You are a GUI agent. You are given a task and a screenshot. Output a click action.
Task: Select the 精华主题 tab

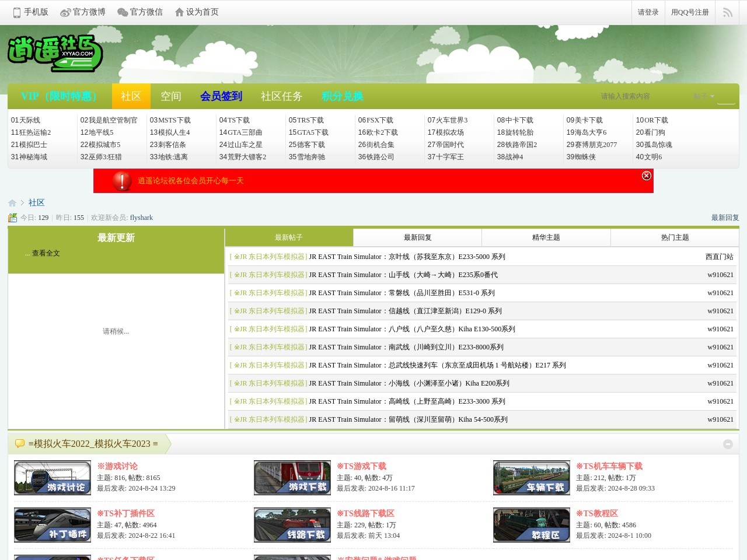point(546,237)
